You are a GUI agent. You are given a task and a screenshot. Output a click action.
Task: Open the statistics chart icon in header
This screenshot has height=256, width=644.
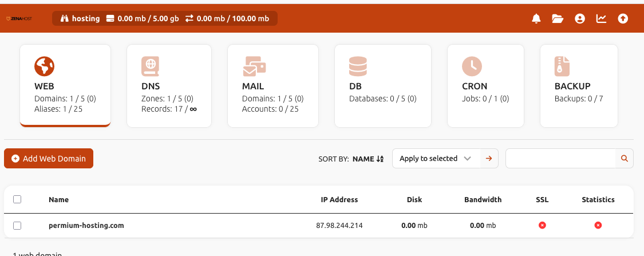(601, 19)
